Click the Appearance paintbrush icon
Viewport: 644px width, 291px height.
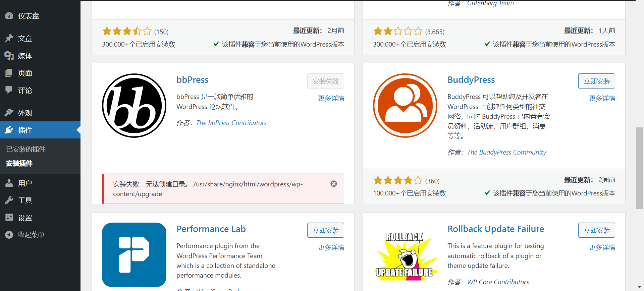pos(9,113)
